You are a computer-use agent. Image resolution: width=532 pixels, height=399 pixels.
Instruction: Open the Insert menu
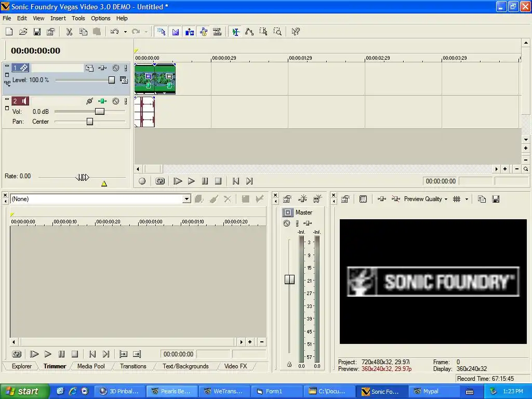[x=58, y=18]
